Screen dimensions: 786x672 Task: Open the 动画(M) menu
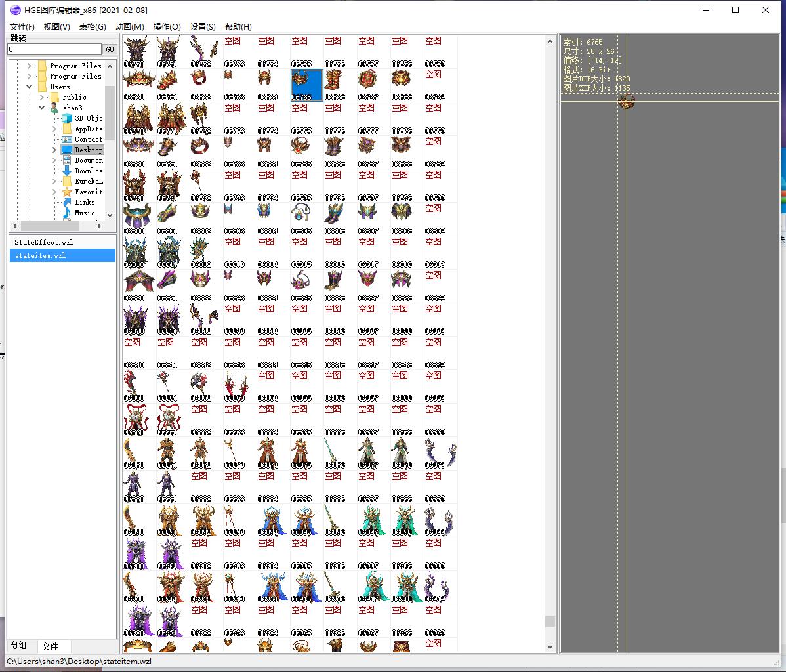[x=130, y=27]
